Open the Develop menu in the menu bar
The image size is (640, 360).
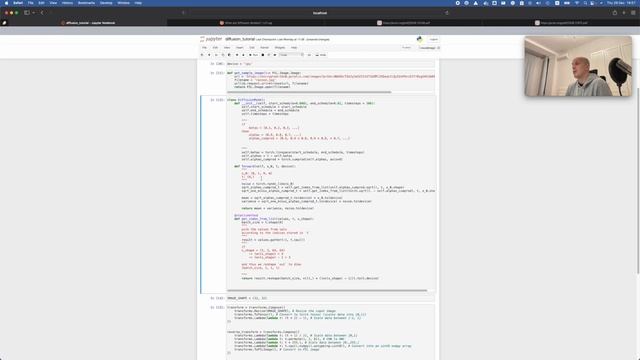106,3
